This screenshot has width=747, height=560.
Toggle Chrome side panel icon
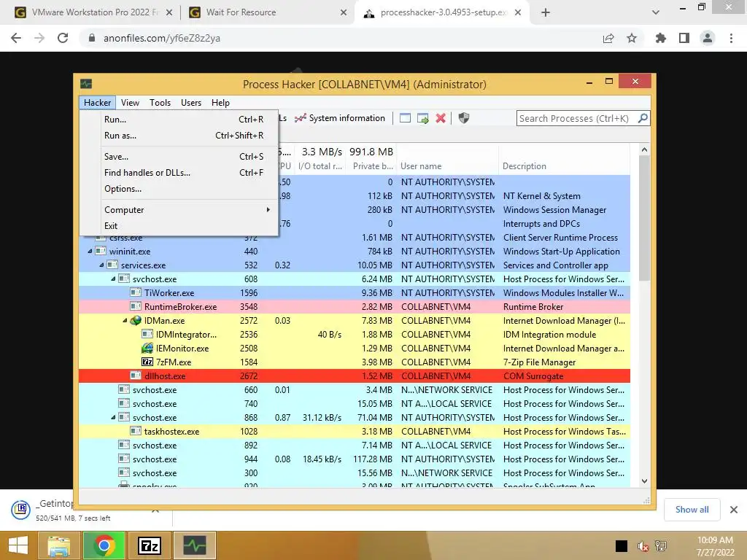[x=684, y=38]
